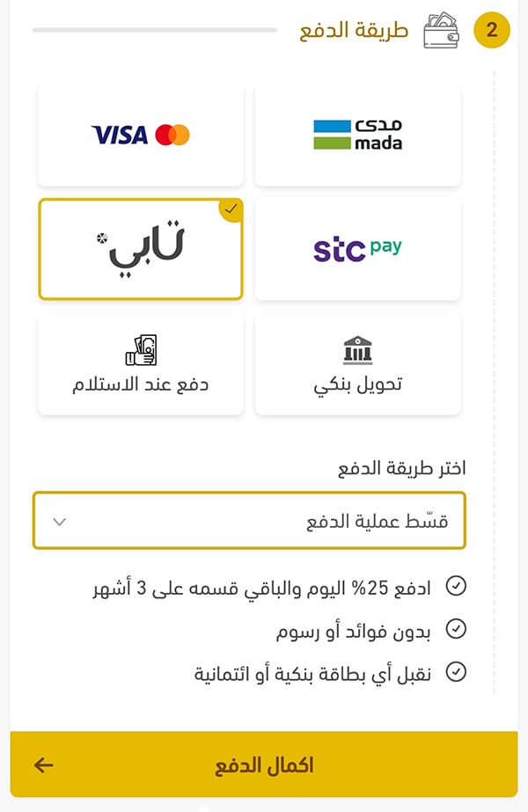Select the دفع عند الاستلام option label
This screenshot has width=528, height=812.
point(141,384)
